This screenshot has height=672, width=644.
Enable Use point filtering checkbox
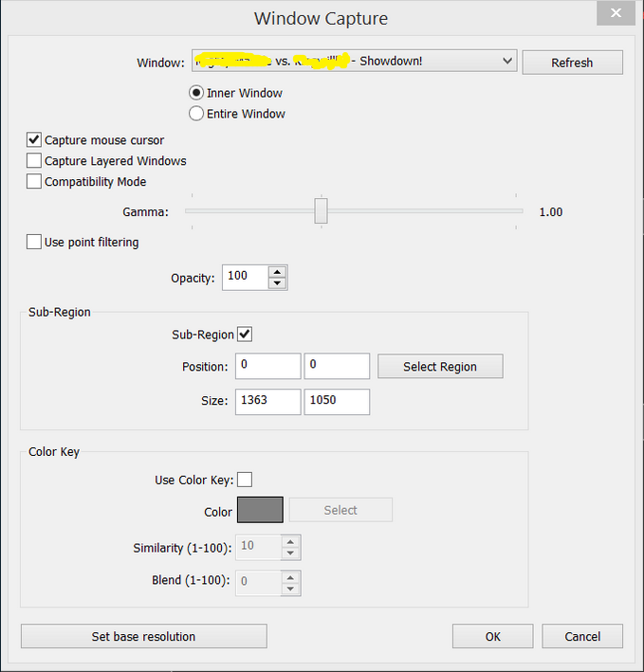[34, 242]
